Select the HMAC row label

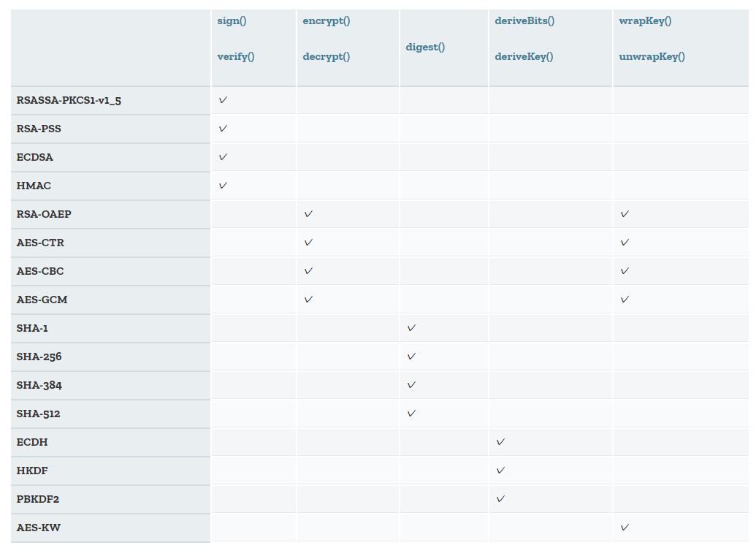click(34, 186)
